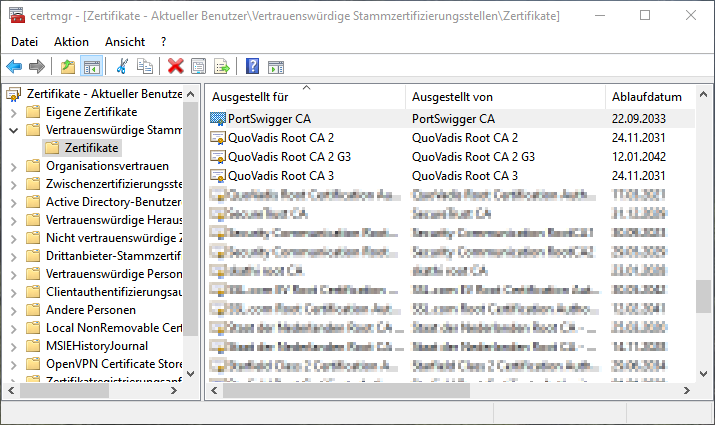Click the Up One Level folder icon
Screen dimensions: 715x425
coord(68,67)
